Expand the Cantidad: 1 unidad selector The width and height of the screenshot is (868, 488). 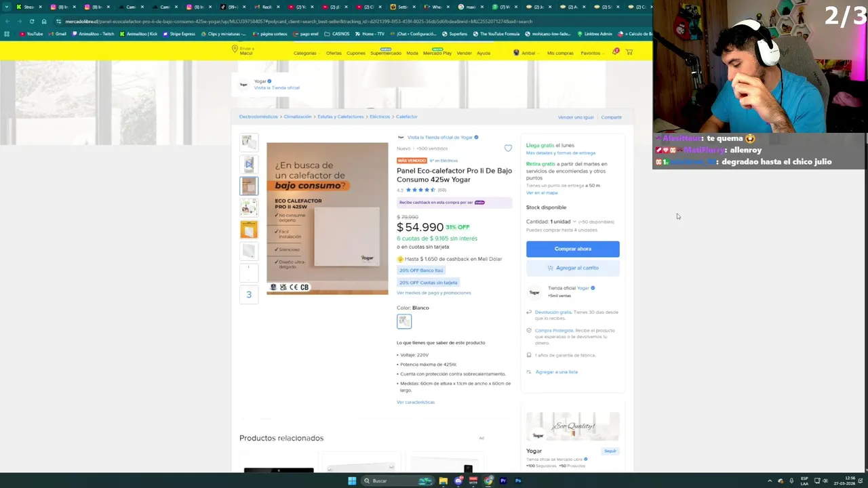pyautogui.click(x=551, y=222)
